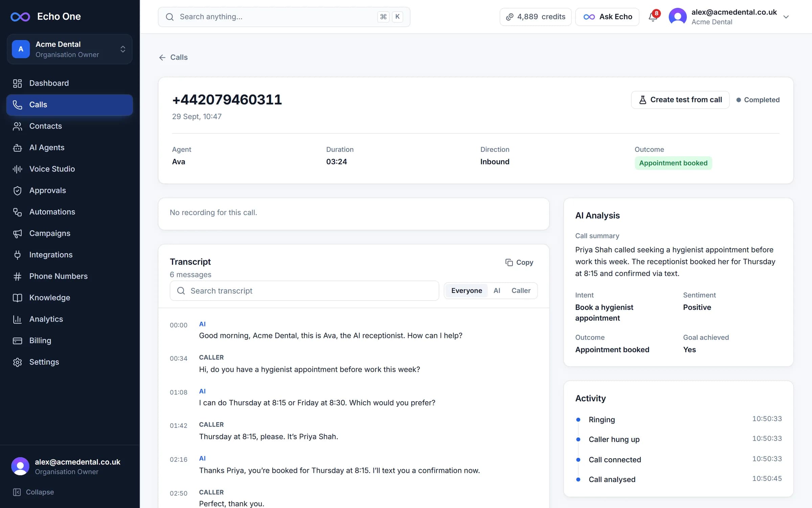812x508 pixels.
Task: Select the Calls menu item
Action: coord(69,105)
